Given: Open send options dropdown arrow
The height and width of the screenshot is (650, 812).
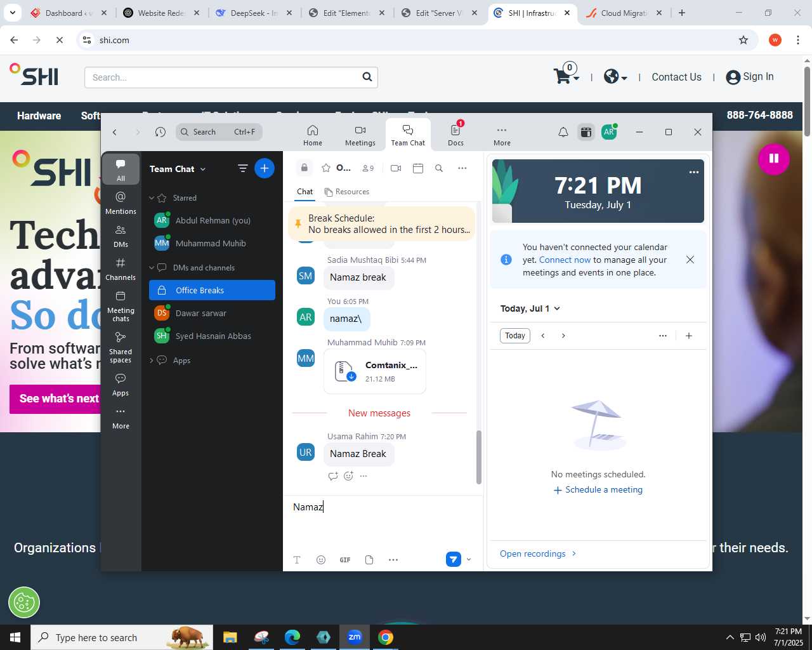Looking at the screenshot, I should point(469,559).
